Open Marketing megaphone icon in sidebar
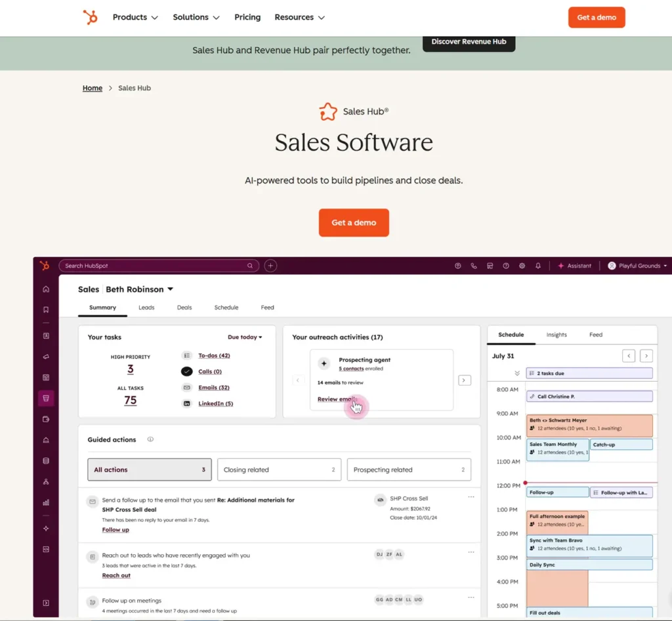This screenshot has height=621, width=672. [x=46, y=356]
